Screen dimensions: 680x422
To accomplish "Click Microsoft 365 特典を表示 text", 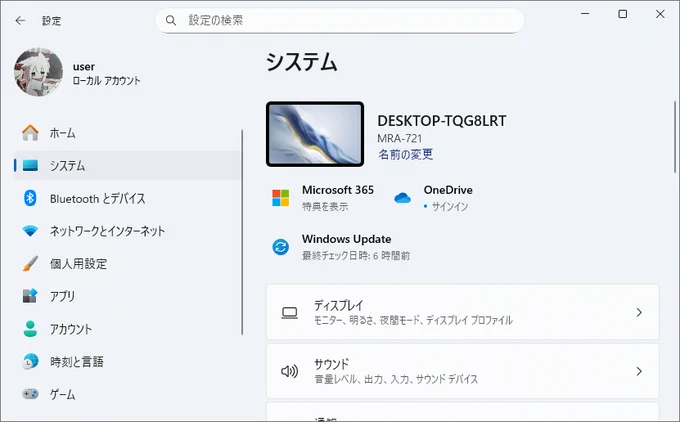I will pos(325,206).
